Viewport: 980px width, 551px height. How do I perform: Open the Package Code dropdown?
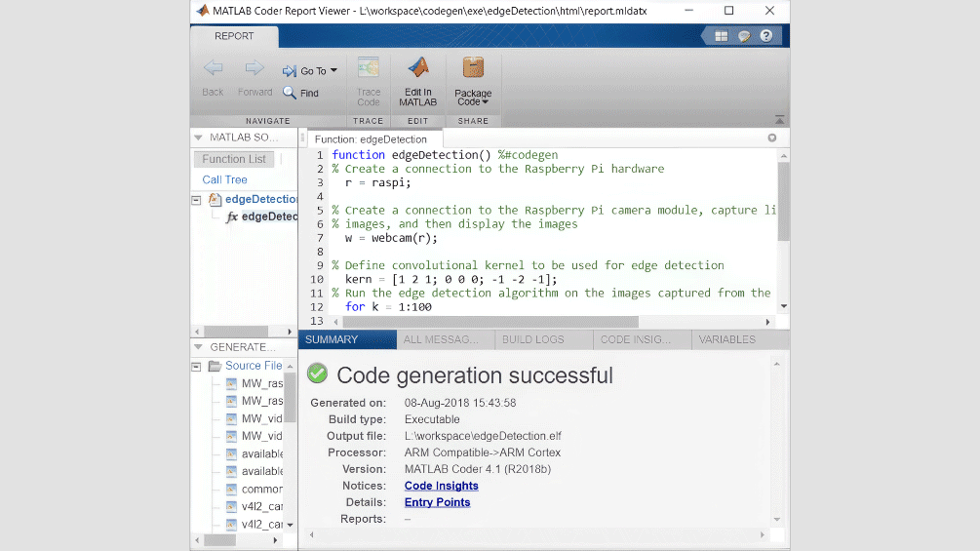point(473,98)
